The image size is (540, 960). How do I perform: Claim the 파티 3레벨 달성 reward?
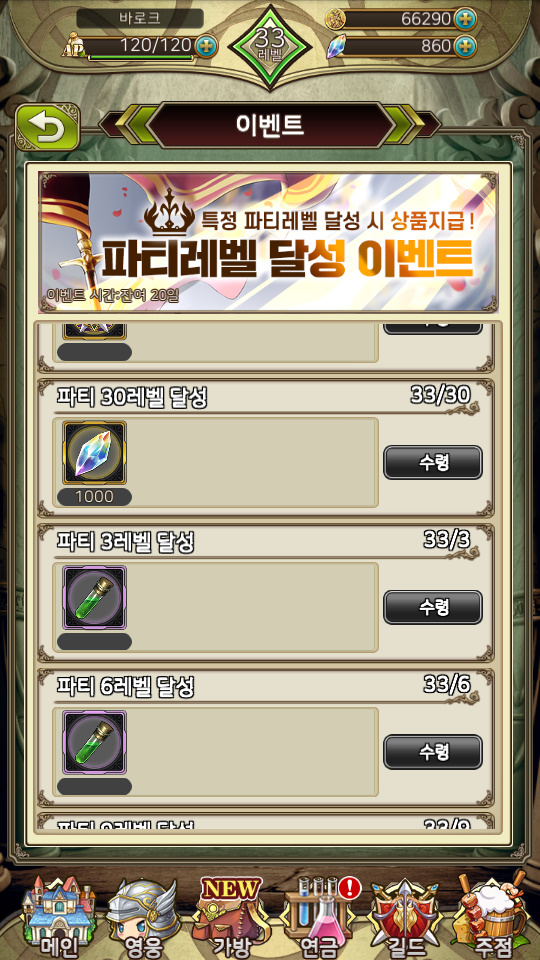pyautogui.click(x=433, y=607)
